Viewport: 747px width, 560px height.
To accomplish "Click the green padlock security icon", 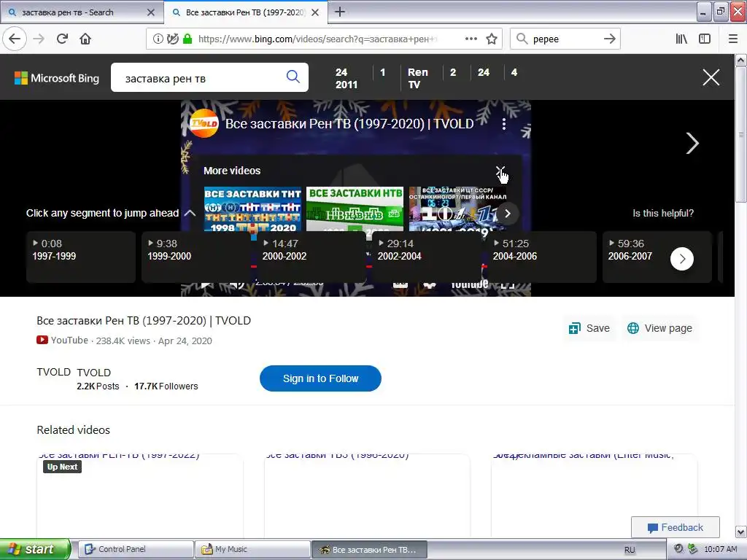I will pos(187,39).
